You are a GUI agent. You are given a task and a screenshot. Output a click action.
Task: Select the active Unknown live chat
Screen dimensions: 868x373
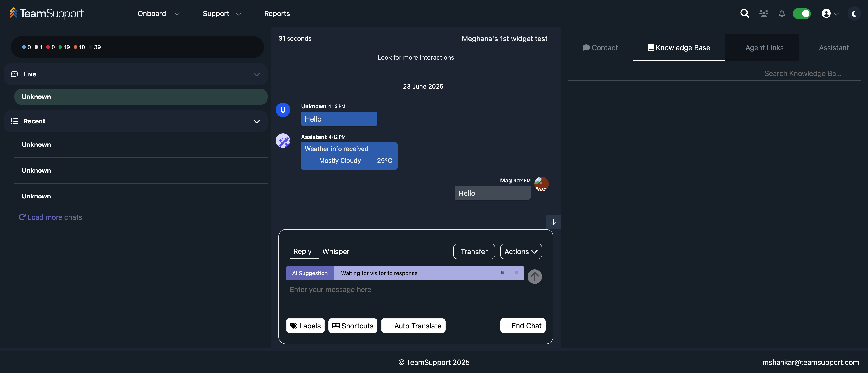click(141, 97)
